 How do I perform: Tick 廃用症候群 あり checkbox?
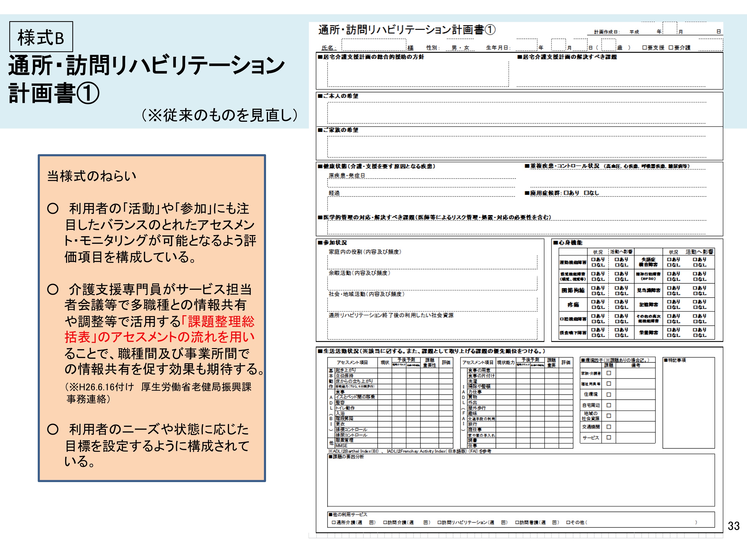(x=566, y=193)
